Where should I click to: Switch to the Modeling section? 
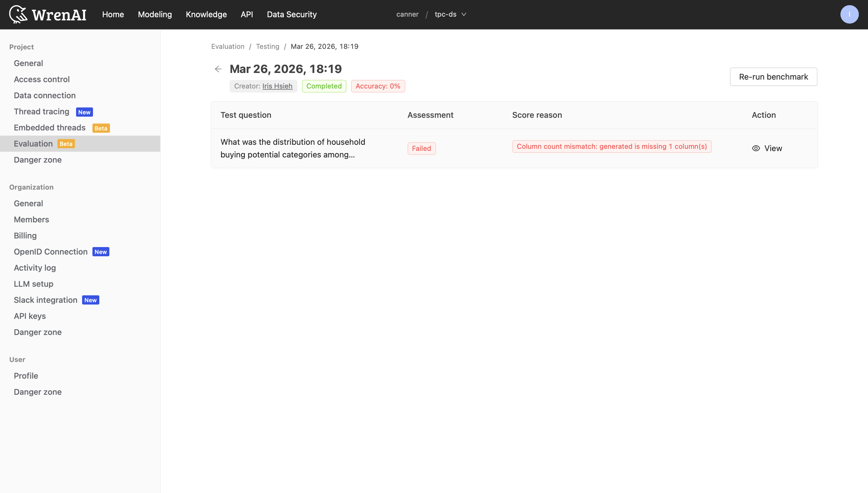click(x=155, y=14)
